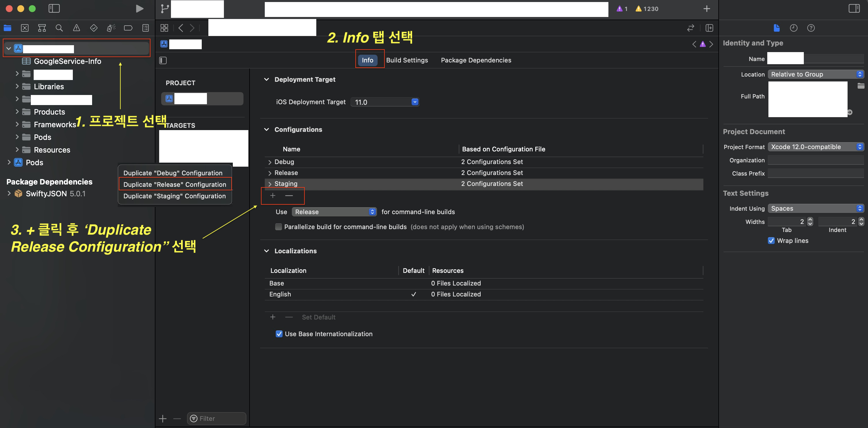This screenshot has width=868, height=428.
Task: Open the Find navigator magnifier icon
Action: pyautogui.click(x=59, y=28)
